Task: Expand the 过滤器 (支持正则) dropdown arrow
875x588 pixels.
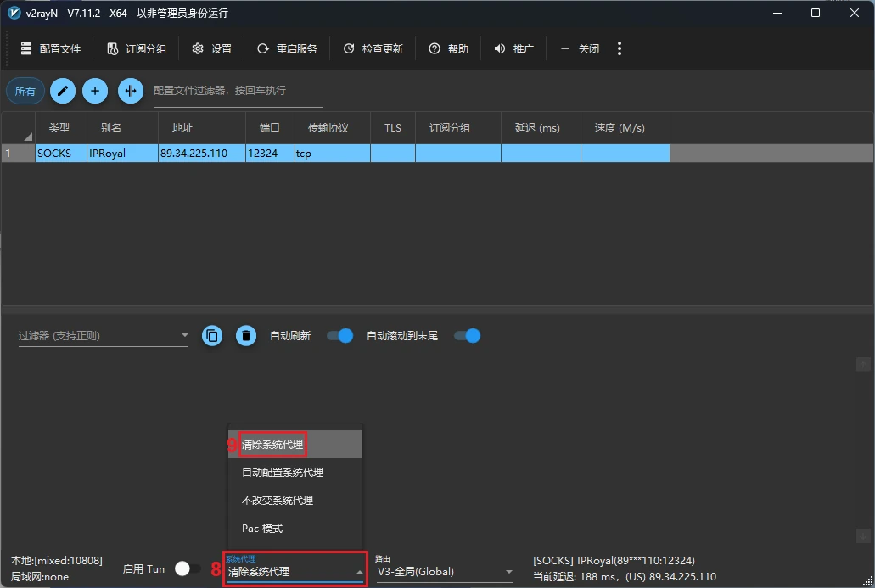Action: (x=185, y=336)
